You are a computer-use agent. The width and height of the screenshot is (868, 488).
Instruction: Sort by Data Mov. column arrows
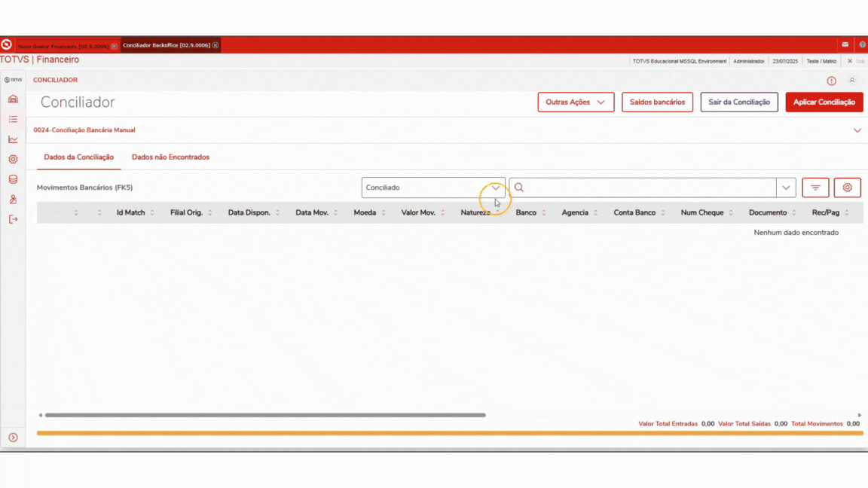(x=335, y=212)
